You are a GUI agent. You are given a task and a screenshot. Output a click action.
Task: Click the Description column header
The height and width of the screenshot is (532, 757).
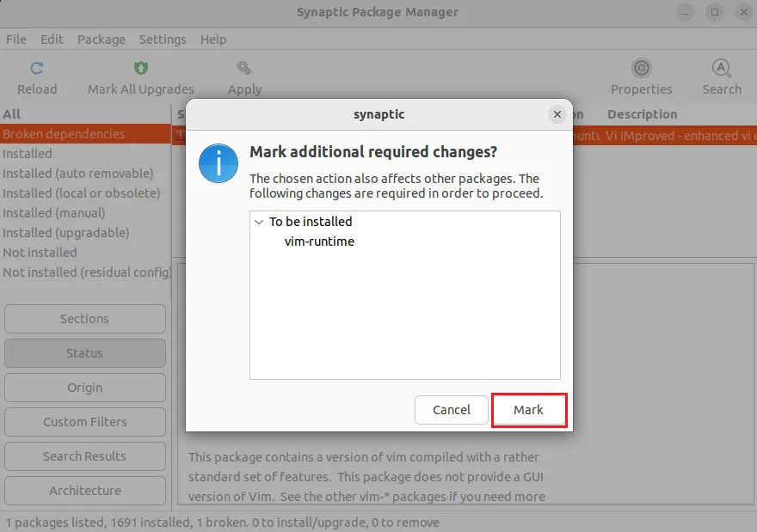[642, 114]
